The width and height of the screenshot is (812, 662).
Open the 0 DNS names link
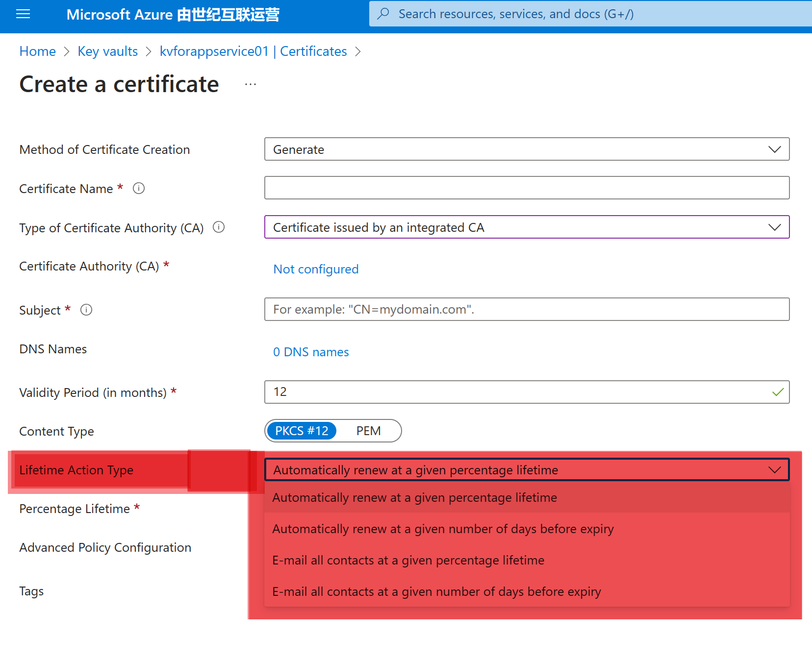(x=311, y=352)
